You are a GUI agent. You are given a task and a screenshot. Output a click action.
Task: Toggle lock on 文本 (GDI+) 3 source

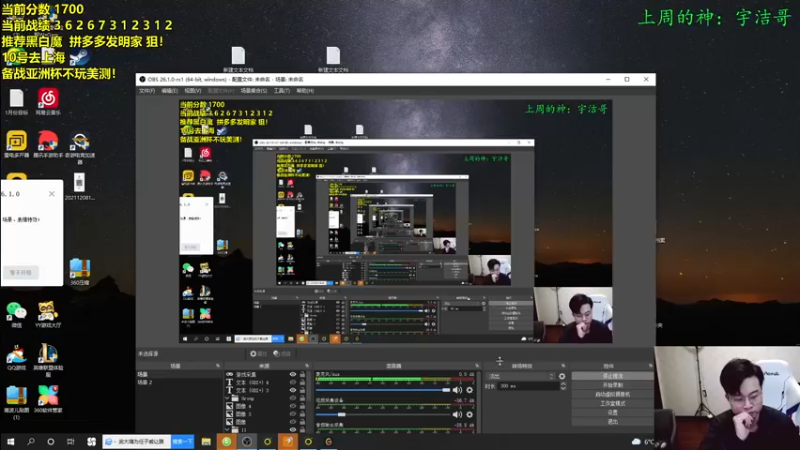(x=302, y=390)
